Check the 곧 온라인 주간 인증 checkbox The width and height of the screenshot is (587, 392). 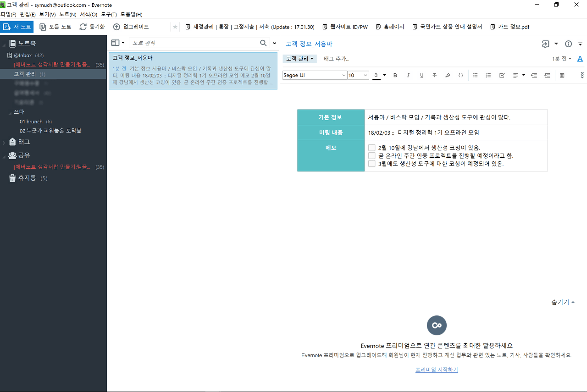coord(372,155)
